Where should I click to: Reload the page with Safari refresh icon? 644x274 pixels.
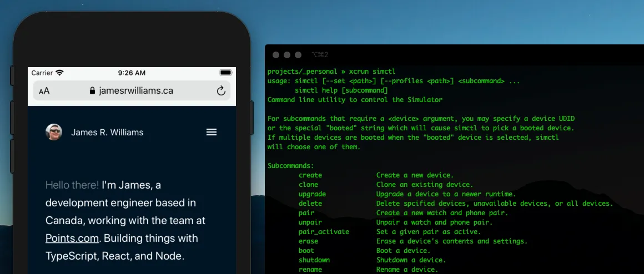coord(221,90)
